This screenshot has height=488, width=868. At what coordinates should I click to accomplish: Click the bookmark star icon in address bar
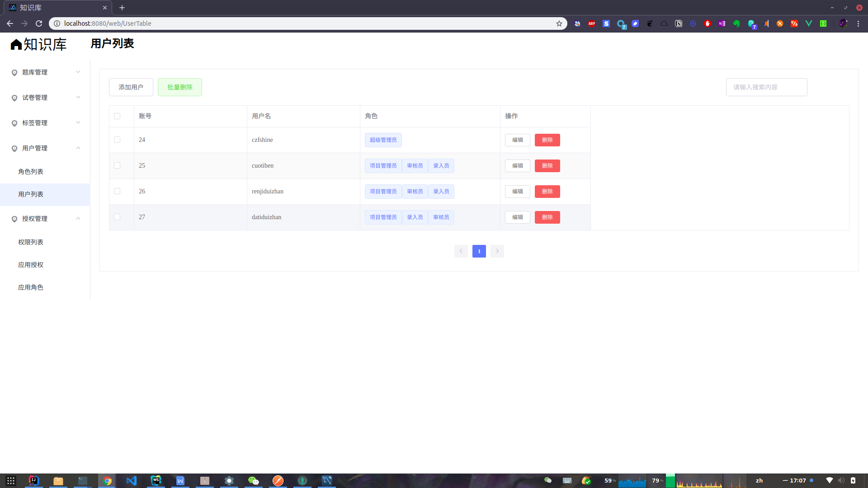(559, 23)
